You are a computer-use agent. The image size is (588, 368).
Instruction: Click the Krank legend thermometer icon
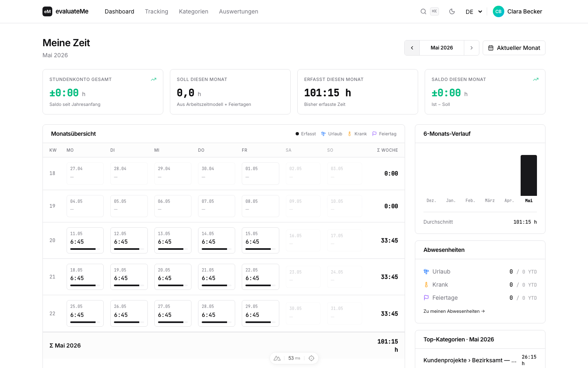[350, 134]
